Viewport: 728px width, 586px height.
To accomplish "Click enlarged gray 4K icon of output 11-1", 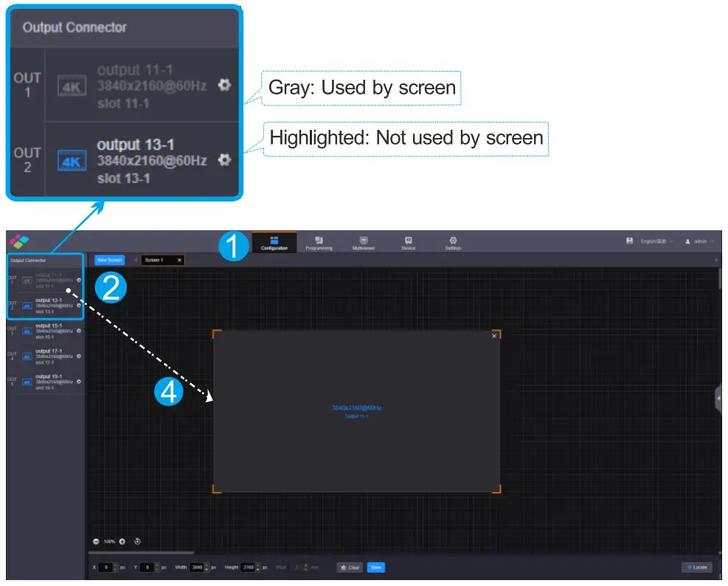I will 72,86.
